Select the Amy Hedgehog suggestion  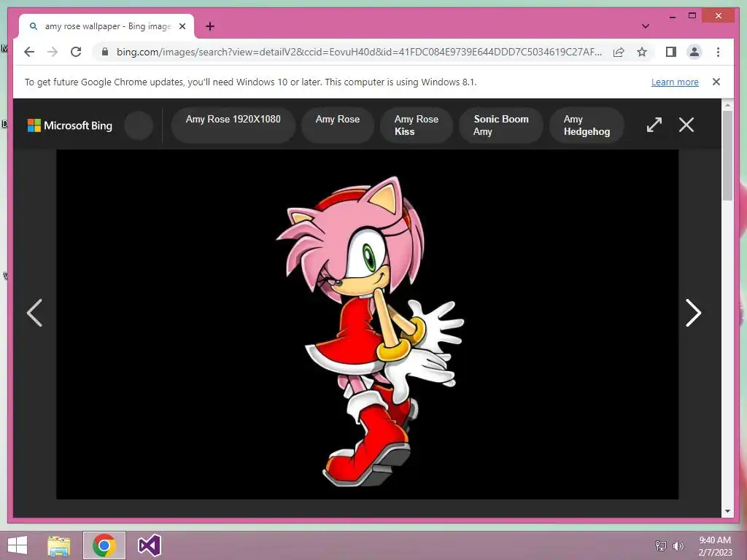pos(587,125)
